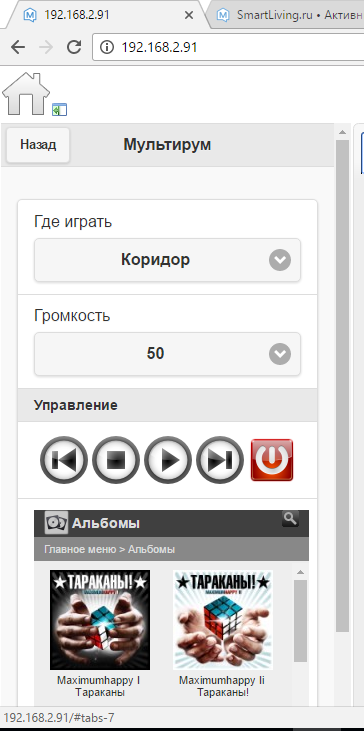This screenshot has height=731, width=364.
Task: Click the Альбомы disc icon
Action: point(56,523)
